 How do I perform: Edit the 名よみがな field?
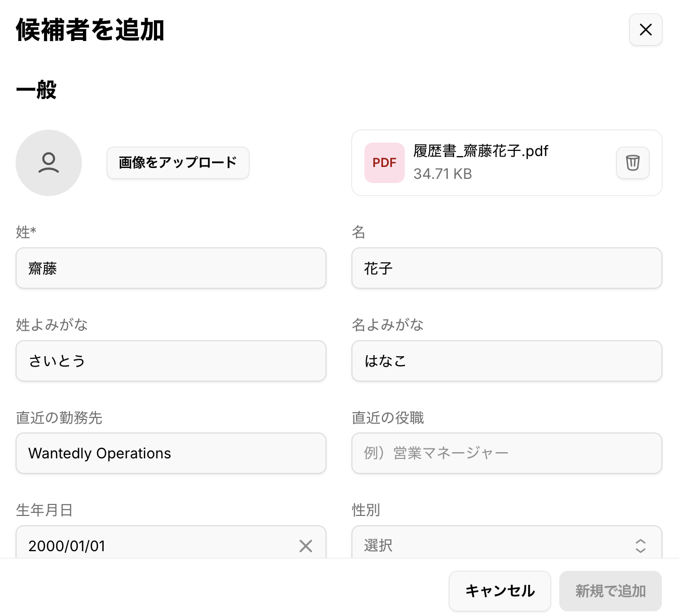(506, 361)
